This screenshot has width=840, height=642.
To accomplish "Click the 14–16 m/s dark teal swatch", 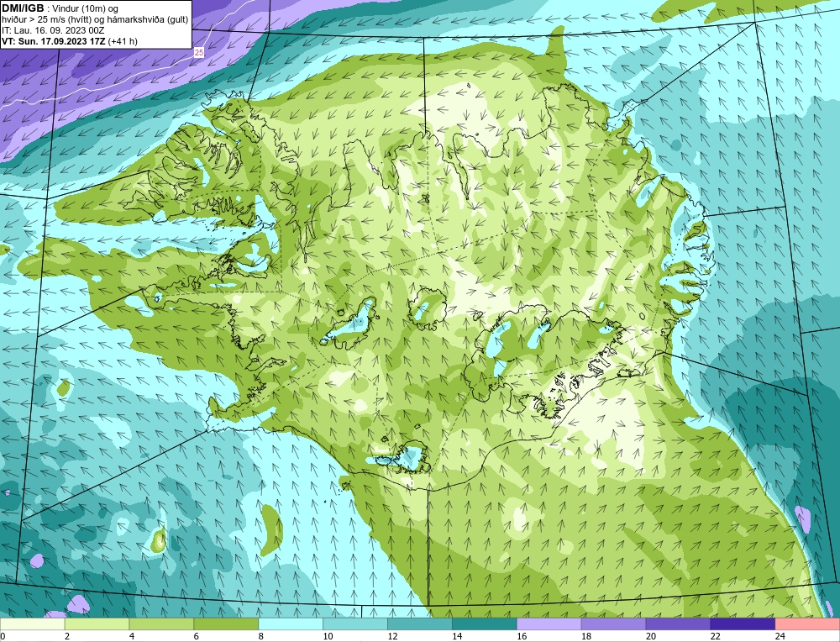I will [x=485, y=624].
